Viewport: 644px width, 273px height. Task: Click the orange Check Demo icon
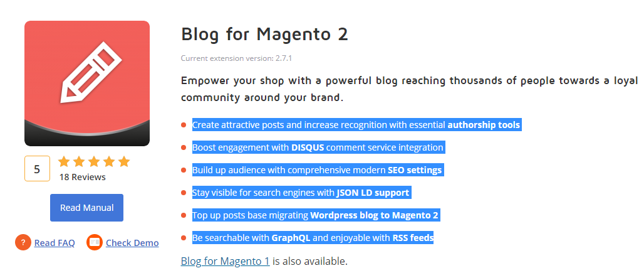tap(95, 242)
